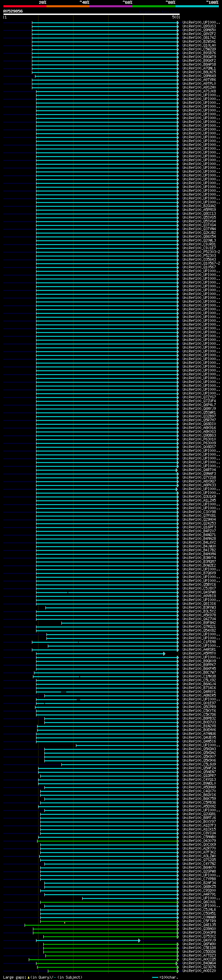Click the orange ~40% legend segment
This screenshot has width=222, height=980.
click(x=68, y=6)
